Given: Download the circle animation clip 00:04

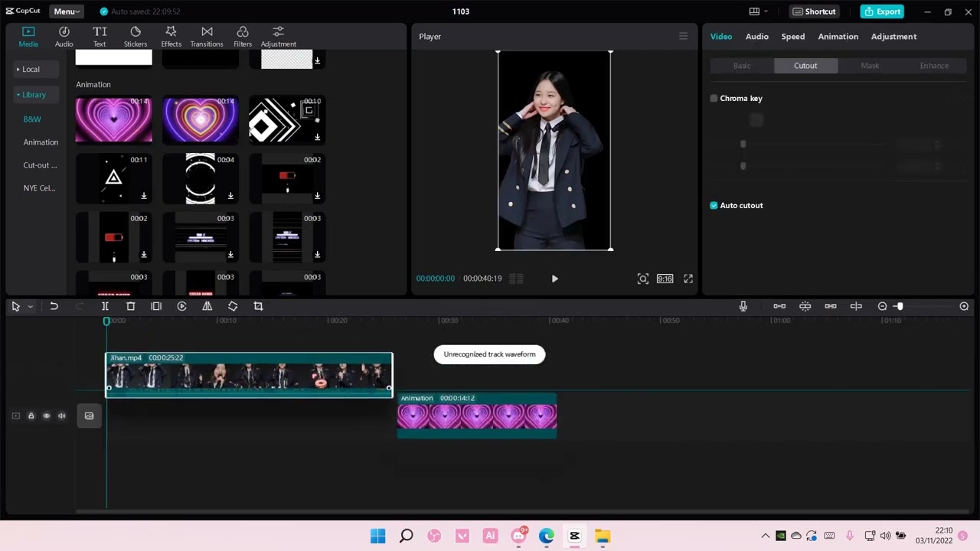Looking at the screenshot, I should [x=230, y=196].
